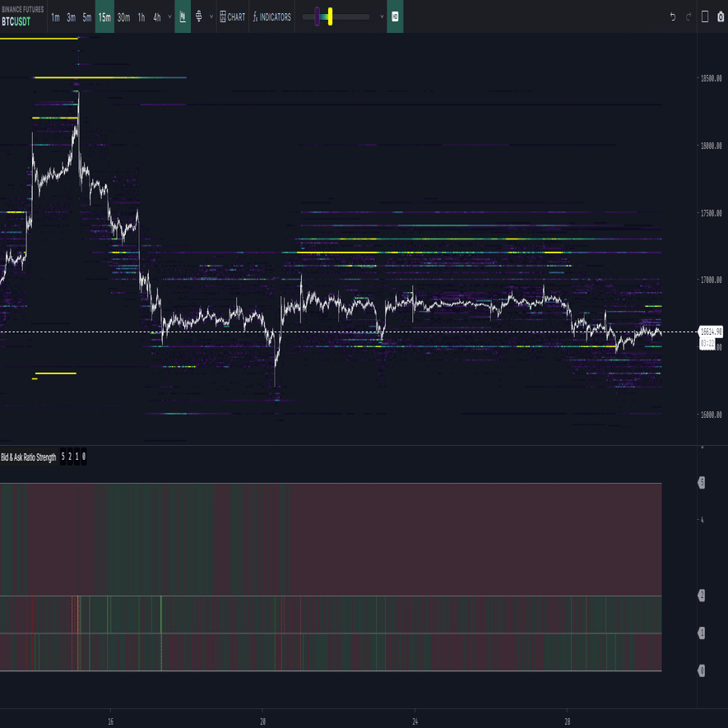Click the heatmap color gradient slider
This screenshot has height=728, width=728.
click(337, 16)
